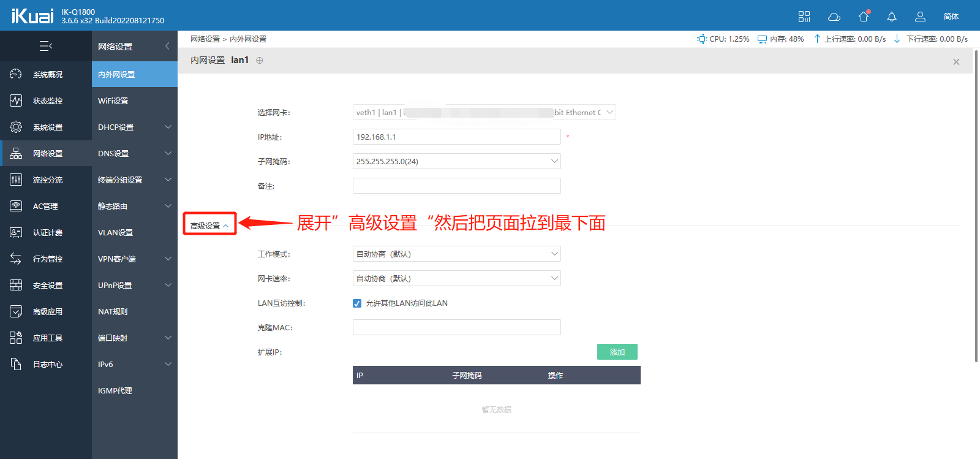980x459 pixels.
Task: Click the user account icon
Action: pos(920,17)
